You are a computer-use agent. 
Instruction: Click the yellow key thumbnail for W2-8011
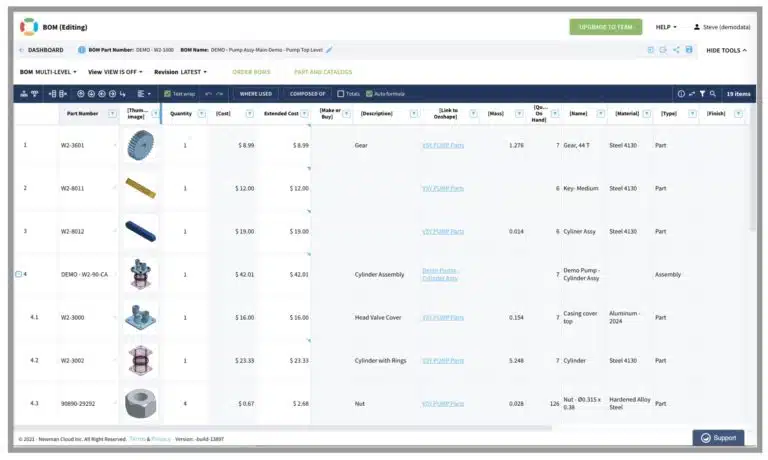[x=141, y=188]
